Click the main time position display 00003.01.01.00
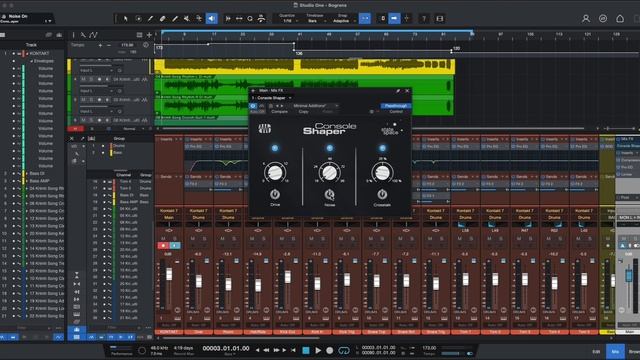Screen dimensions: 640x360 pos(226,349)
